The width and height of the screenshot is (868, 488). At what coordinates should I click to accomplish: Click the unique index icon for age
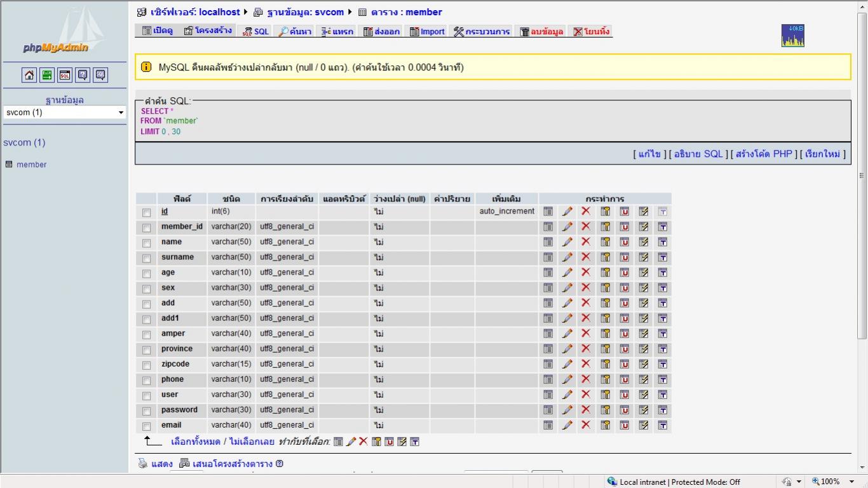pyautogui.click(x=625, y=273)
